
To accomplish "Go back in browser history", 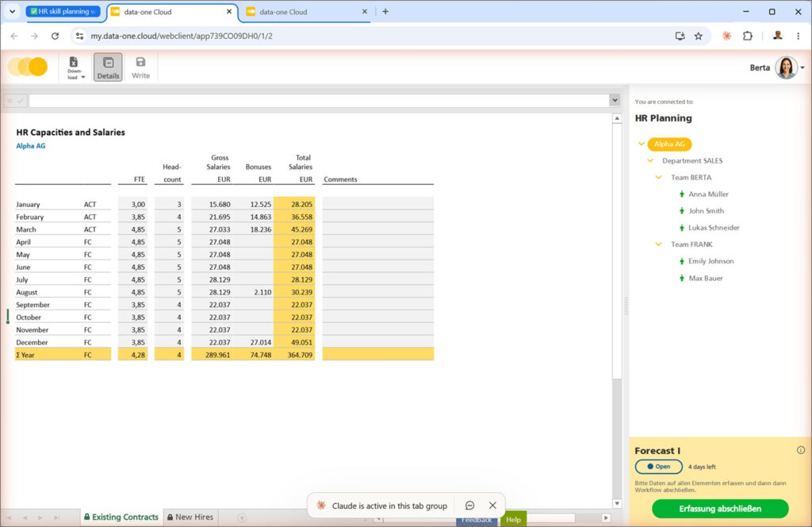I will point(14,36).
